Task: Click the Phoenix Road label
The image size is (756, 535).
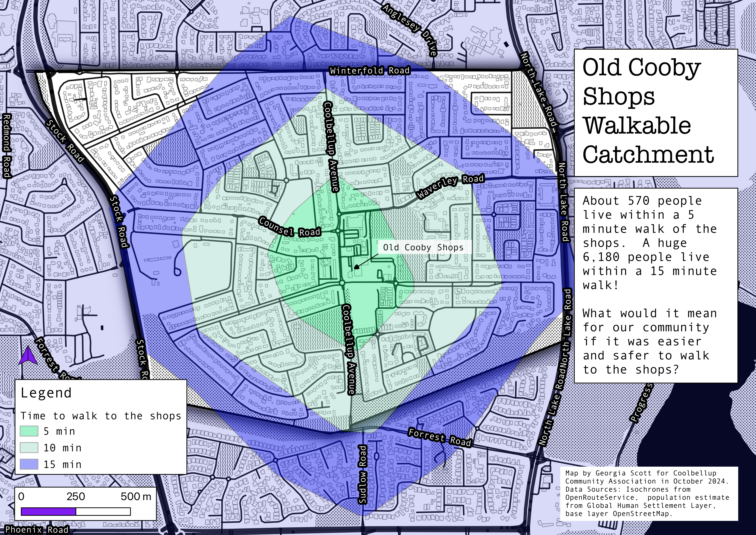Action: (37, 530)
